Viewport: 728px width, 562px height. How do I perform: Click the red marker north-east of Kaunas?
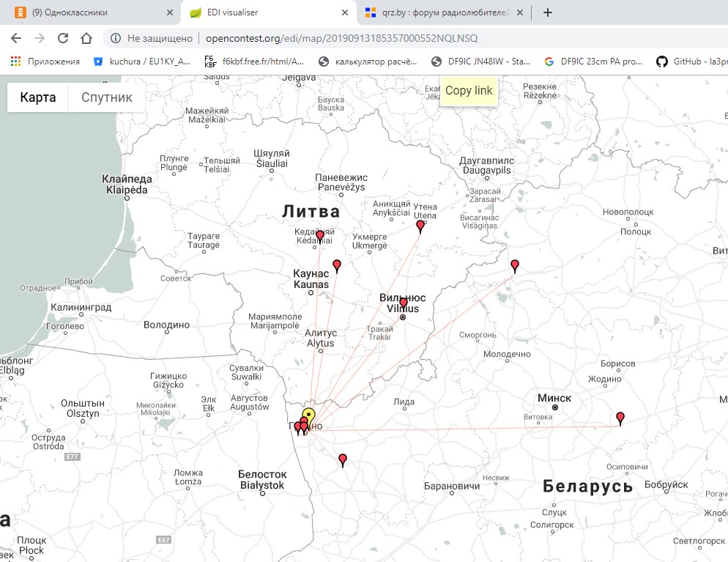(x=337, y=265)
